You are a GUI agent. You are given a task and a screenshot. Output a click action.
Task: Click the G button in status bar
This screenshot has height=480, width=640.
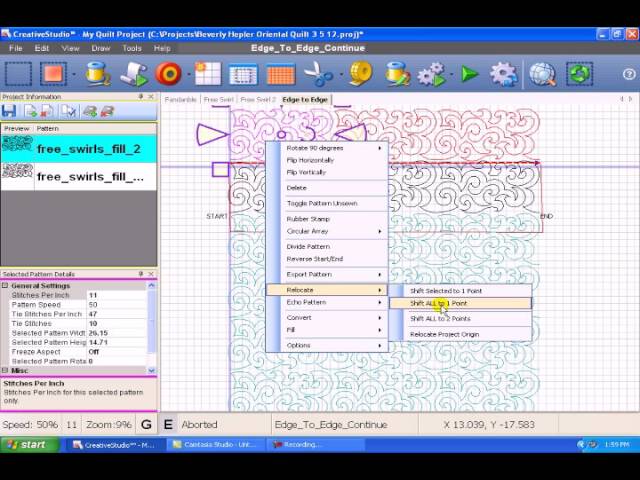click(x=146, y=424)
